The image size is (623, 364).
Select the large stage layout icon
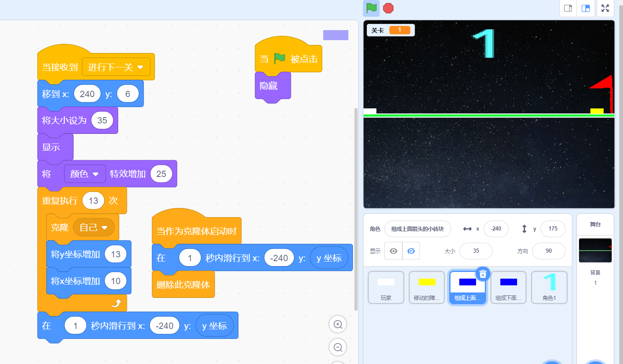tap(586, 8)
